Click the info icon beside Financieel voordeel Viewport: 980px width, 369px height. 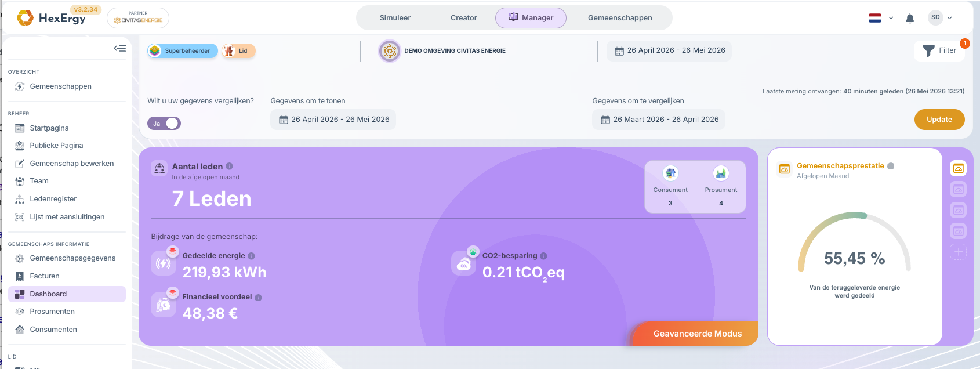point(258,298)
